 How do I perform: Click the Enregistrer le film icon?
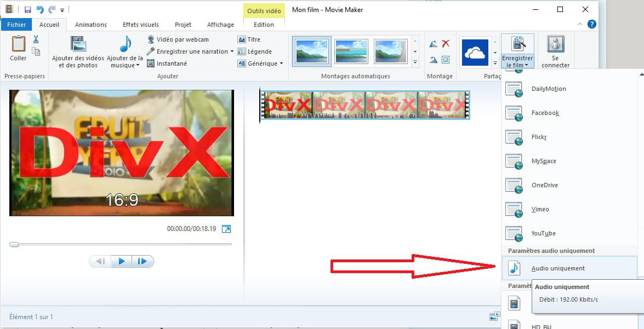click(518, 44)
